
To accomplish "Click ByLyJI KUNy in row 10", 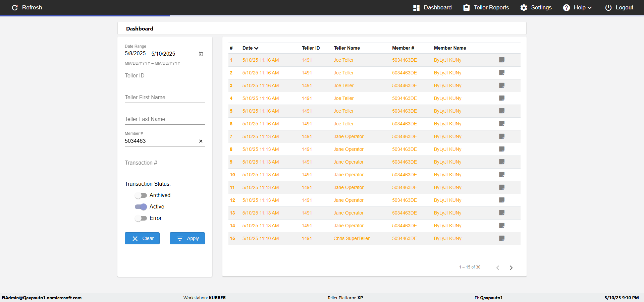I will pos(448,175).
